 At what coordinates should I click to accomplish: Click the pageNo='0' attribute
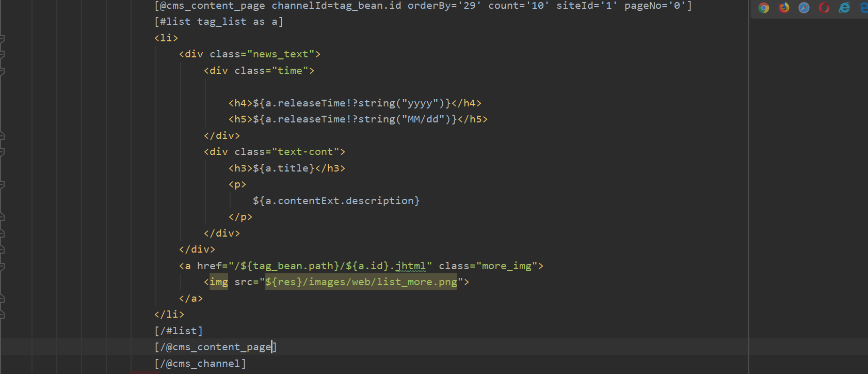click(655, 6)
